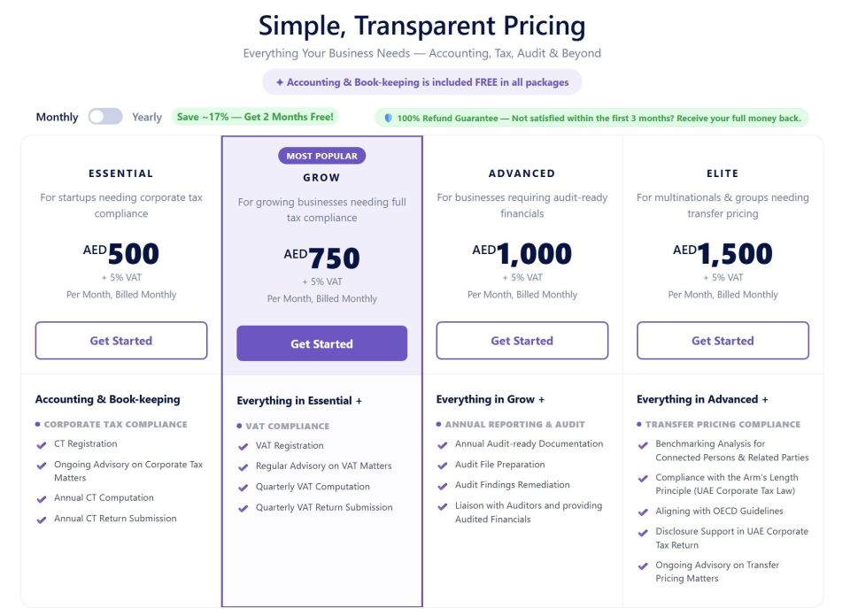Click Get Started for Essential plan
This screenshot has width=850, height=616.
coord(121,341)
